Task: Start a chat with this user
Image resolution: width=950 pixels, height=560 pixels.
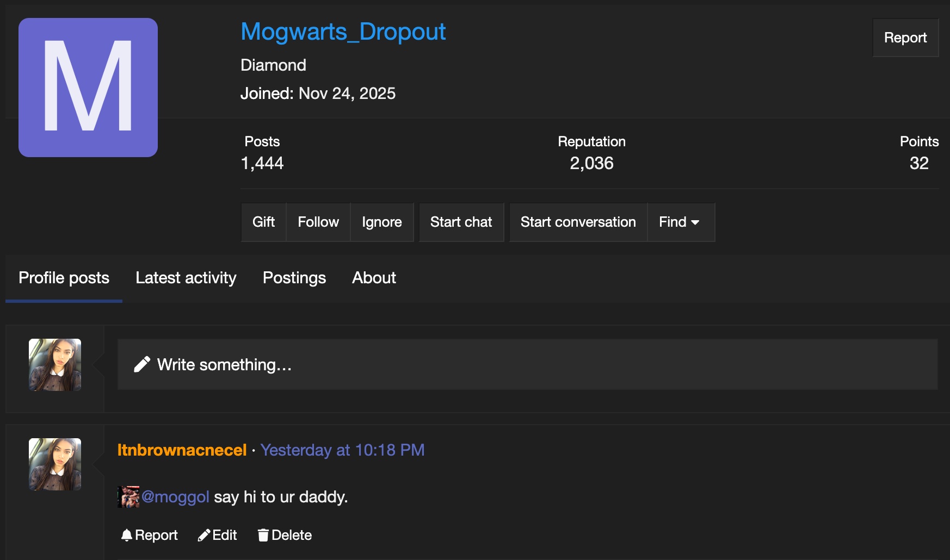Action: [x=461, y=222]
